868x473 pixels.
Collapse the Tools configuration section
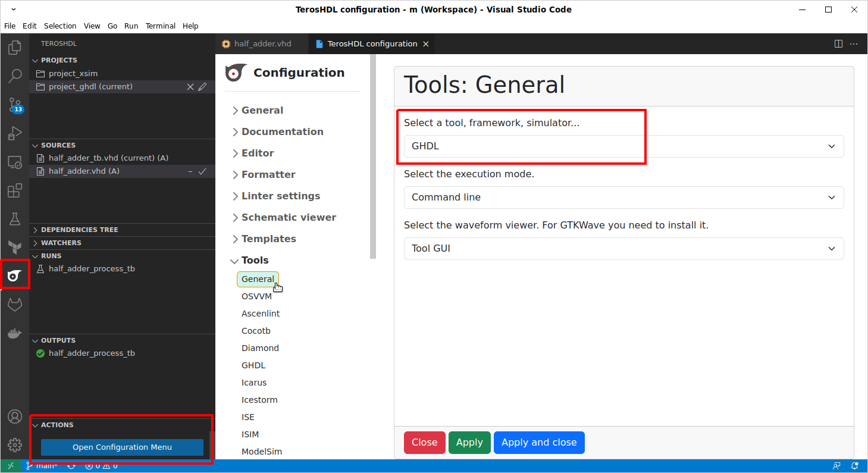[x=249, y=261]
